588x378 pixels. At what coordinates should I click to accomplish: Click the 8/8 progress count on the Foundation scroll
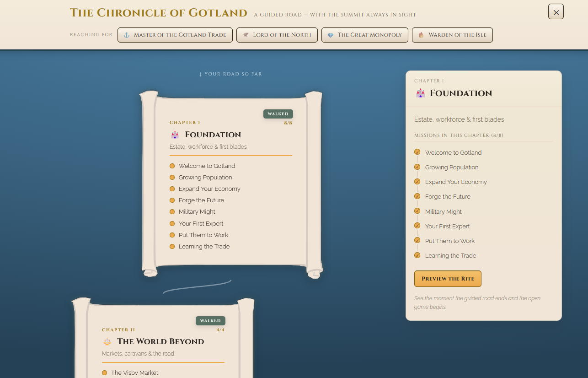tap(288, 123)
